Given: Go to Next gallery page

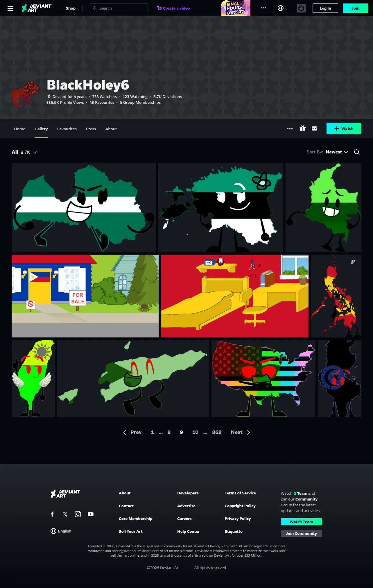Looking at the screenshot, I should [241, 432].
